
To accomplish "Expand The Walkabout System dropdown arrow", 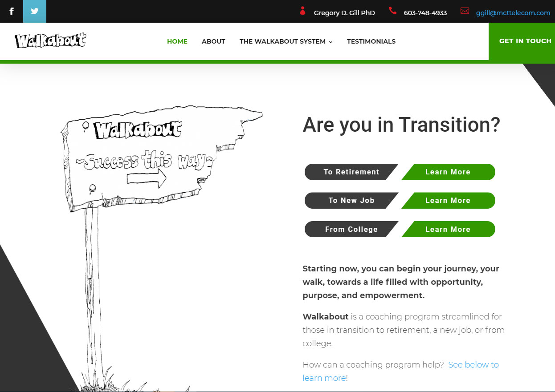I will 331,42.
